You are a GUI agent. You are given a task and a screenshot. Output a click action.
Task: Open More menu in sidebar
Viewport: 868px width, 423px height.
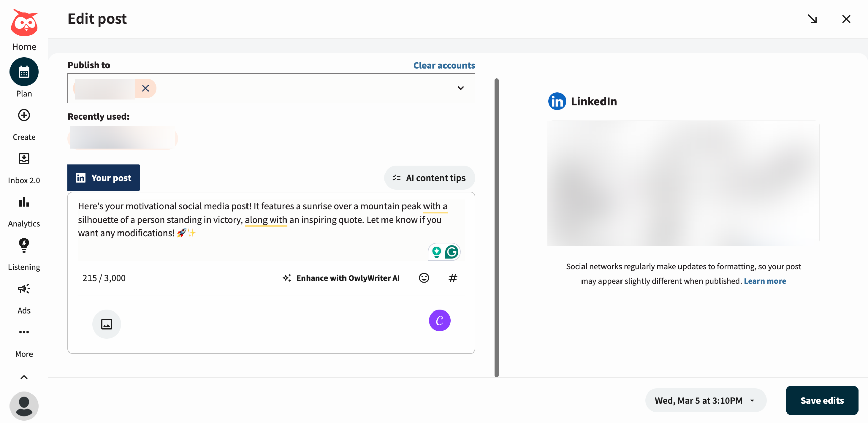coord(24,332)
